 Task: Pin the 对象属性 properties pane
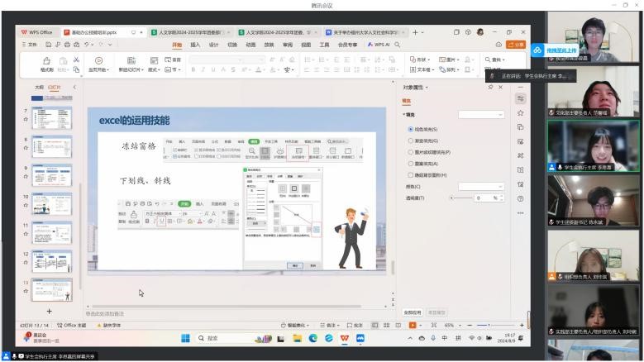point(490,87)
